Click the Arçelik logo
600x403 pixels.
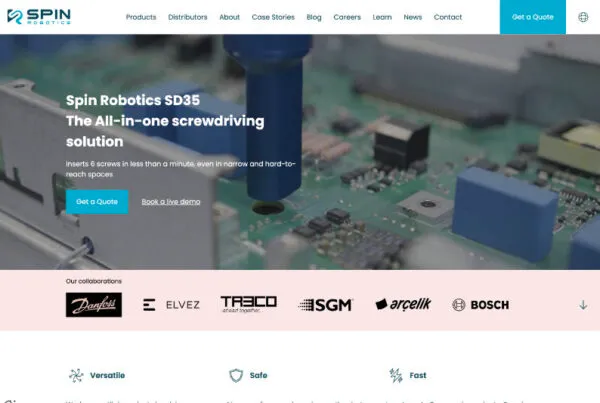pos(402,305)
